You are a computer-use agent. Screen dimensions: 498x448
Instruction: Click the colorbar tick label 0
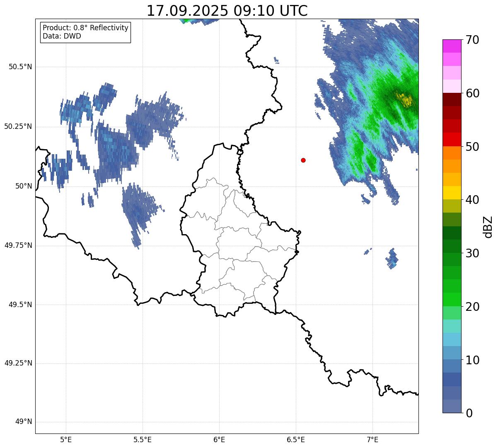click(469, 413)
